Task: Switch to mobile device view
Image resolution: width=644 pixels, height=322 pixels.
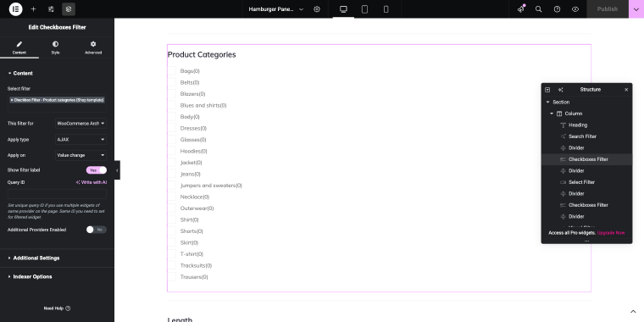Action: pos(386,9)
